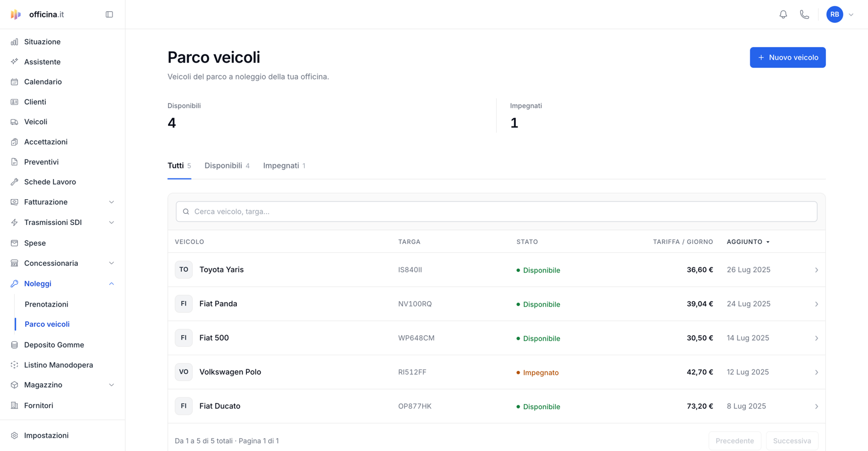Open Prenotazioni under Noleggi
Image resolution: width=868 pixels, height=451 pixels.
[46, 304]
